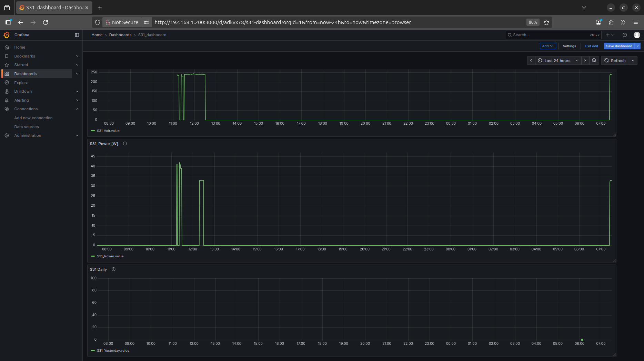Open the help question mark icon

coord(625,35)
